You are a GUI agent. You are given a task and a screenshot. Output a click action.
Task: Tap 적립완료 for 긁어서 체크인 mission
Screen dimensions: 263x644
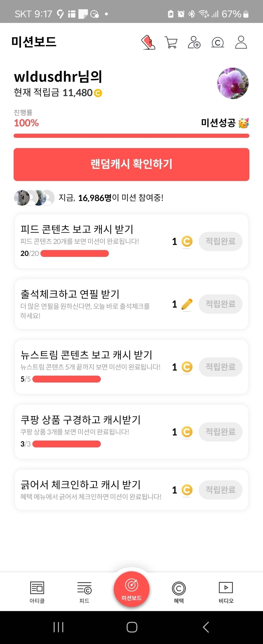coord(221,490)
